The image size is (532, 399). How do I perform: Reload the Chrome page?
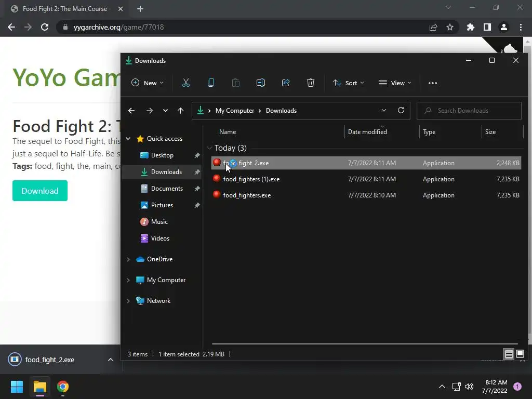[x=45, y=27]
